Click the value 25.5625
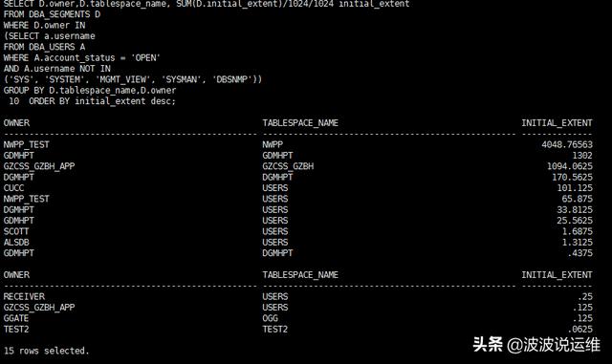Image resolution: width=612 pixels, height=364 pixels. (x=575, y=221)
